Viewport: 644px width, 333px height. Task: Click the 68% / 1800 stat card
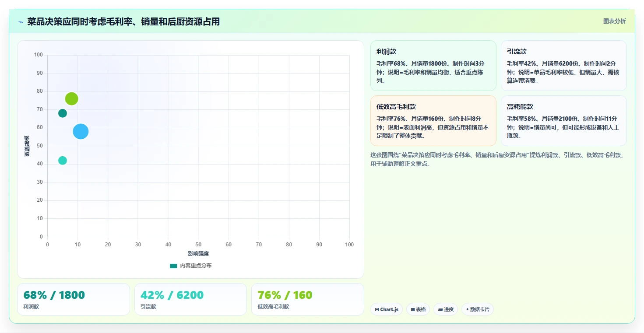click(x=74, y=299)
